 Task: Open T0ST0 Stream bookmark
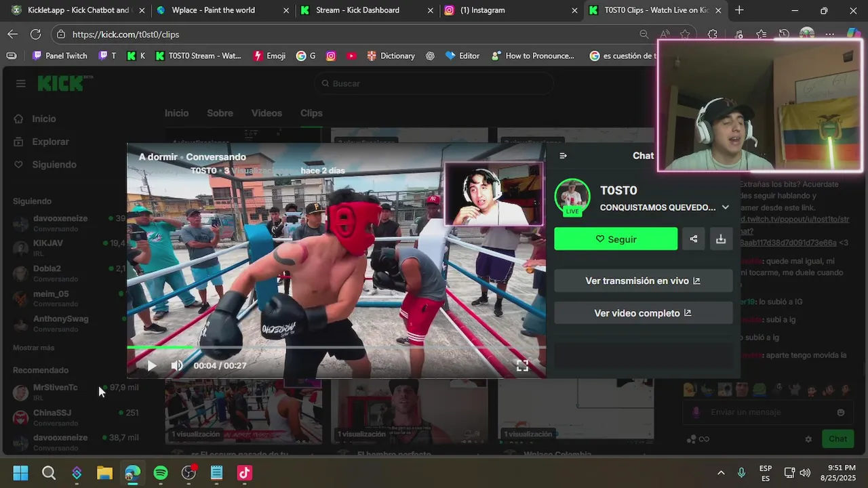[198, 56]
